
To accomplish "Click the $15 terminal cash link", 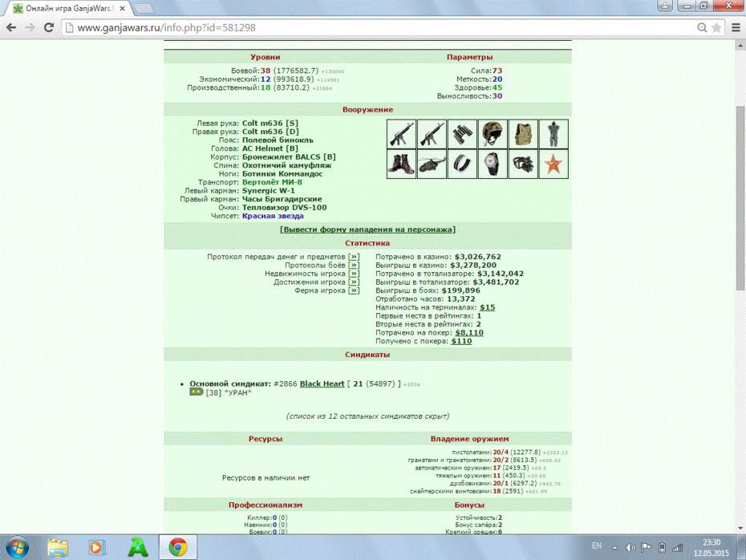I will coord(487,307).
